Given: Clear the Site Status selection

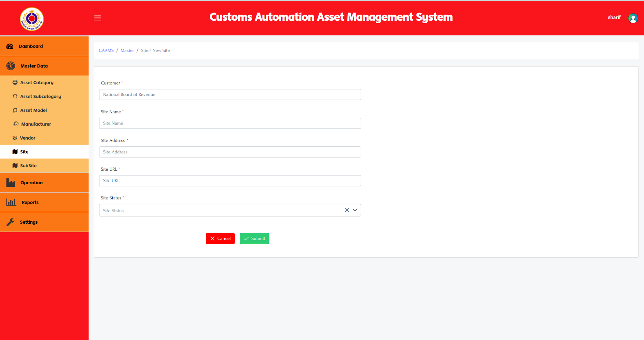Looking at the screenshot, I should pyautogui.click(x=346, y=210).
